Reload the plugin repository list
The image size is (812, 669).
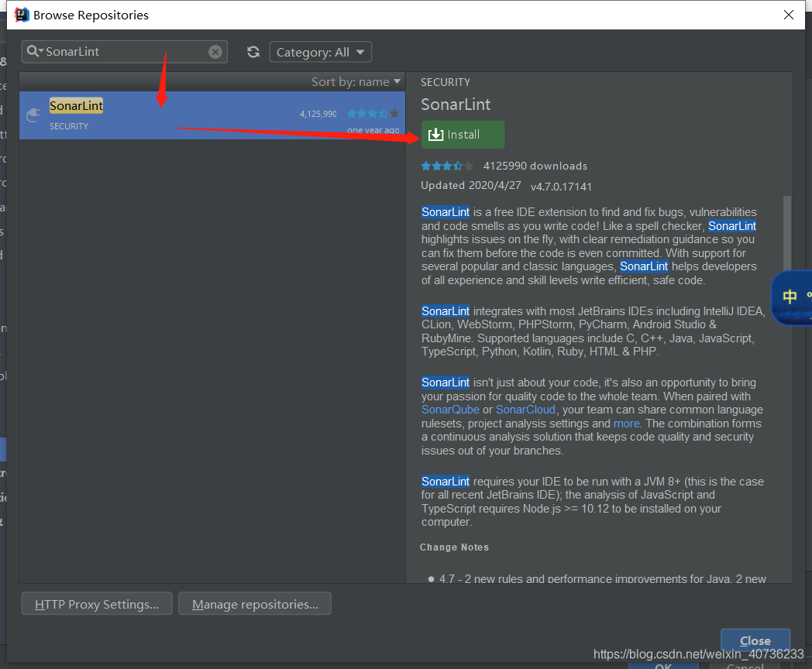click(x=253, y=52)
